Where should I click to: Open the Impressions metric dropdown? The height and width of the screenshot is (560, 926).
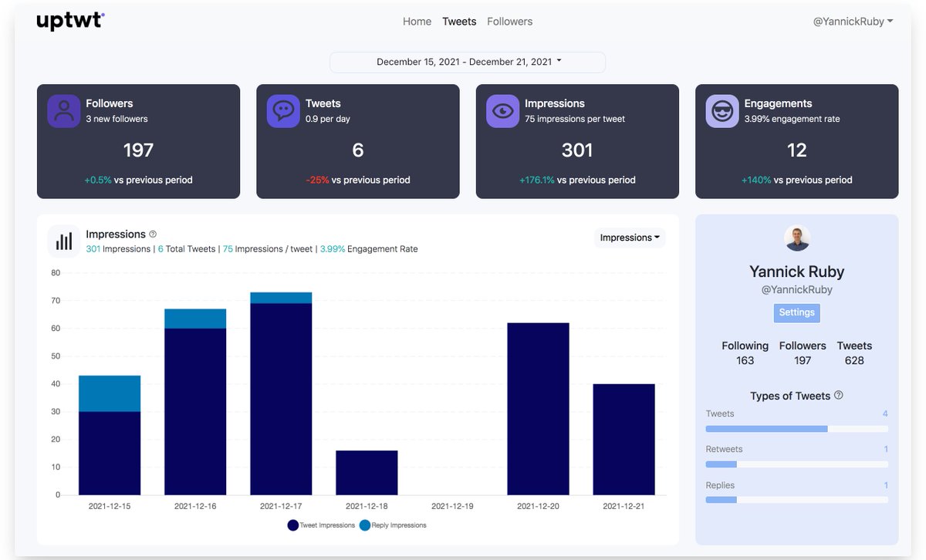point(630,237)
